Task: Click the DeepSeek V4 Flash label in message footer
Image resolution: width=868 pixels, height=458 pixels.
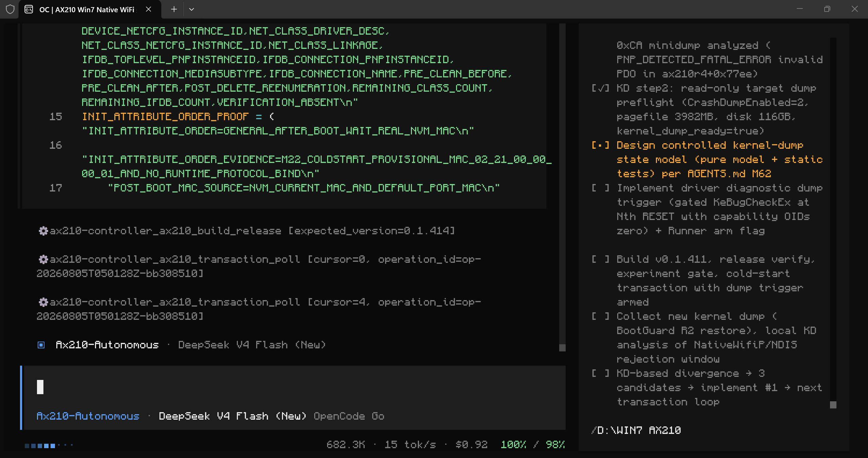Action: coord(252,345)
